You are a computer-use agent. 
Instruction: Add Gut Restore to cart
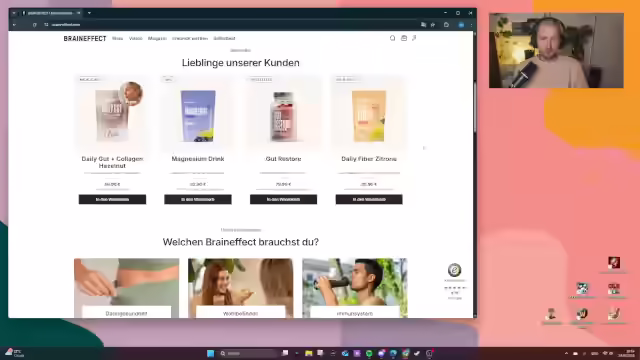283,199
